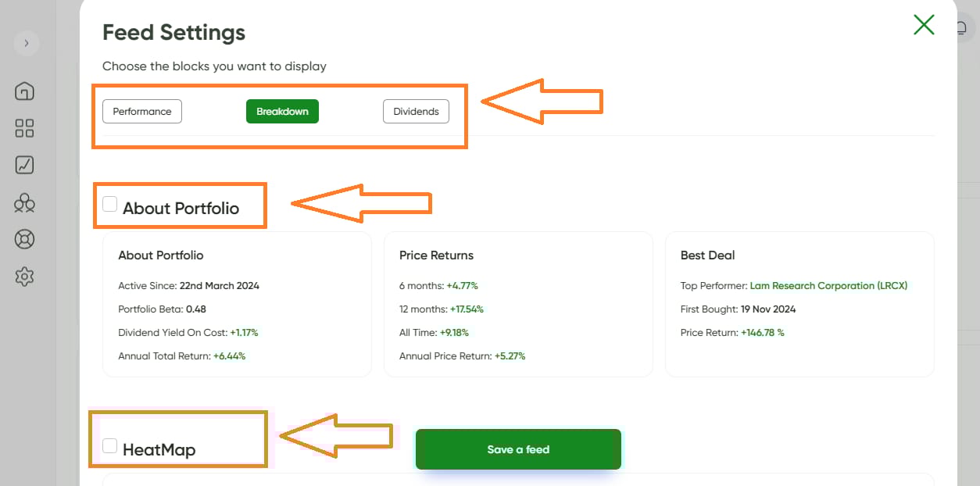Click the three-circles icon in sidebar
Viewport: 980px width, 486px height.
(x=24, y=203)
